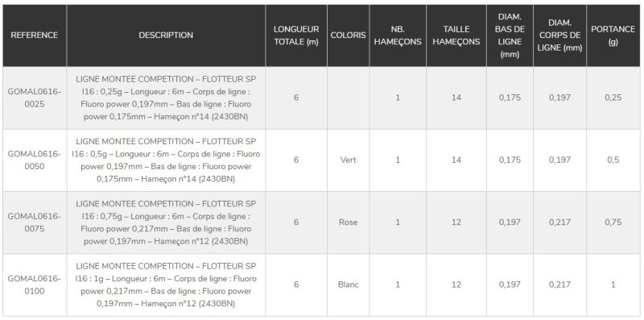Select the 1g float description text
Viewport: 644px width, 320px height.
point(166,285)
